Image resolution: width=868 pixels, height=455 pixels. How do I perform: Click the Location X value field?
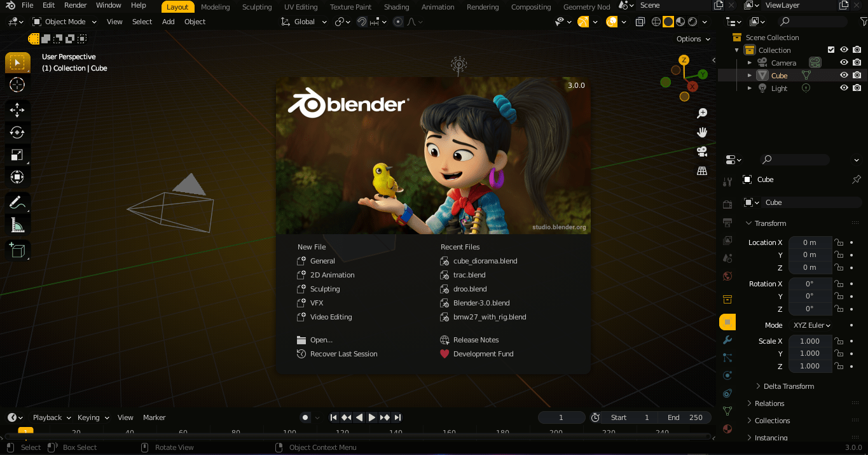(x=810, y=242)
